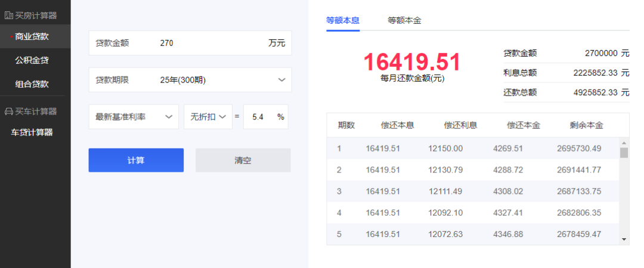Click the table scrollbar down arrow
This screenshot has width=644, height=268.
click(624, 239)
